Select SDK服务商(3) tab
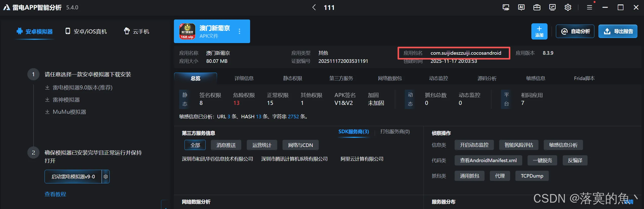The image size is (644, 209). tap(354, 132)
